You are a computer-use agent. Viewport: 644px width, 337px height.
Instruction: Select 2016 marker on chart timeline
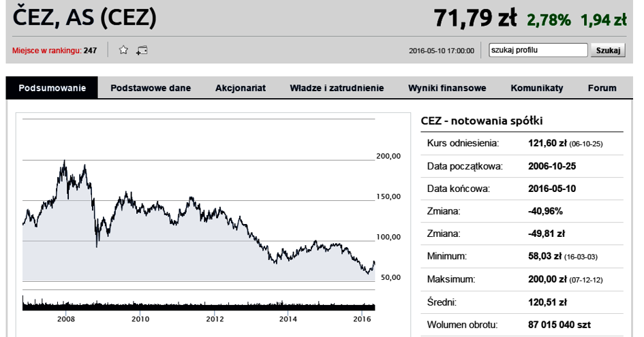tap(362, 319)
